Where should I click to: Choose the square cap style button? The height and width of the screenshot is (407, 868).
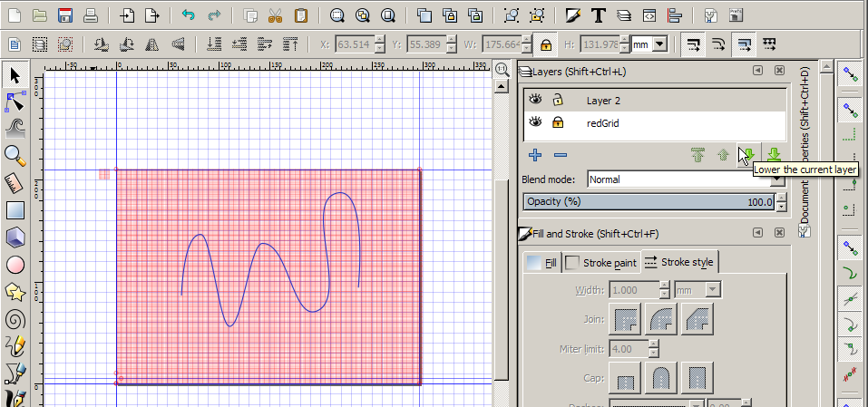[697, 378]
